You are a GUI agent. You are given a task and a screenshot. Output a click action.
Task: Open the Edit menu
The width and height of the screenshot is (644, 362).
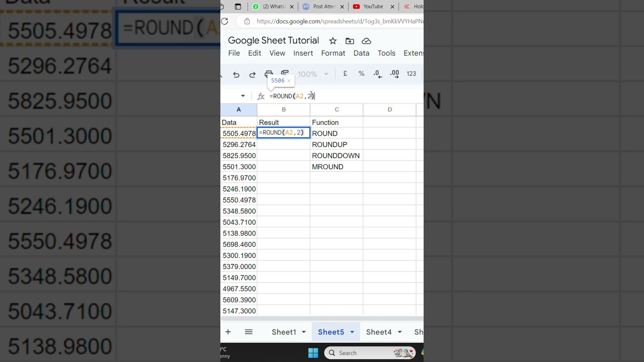tap(255, 53)
